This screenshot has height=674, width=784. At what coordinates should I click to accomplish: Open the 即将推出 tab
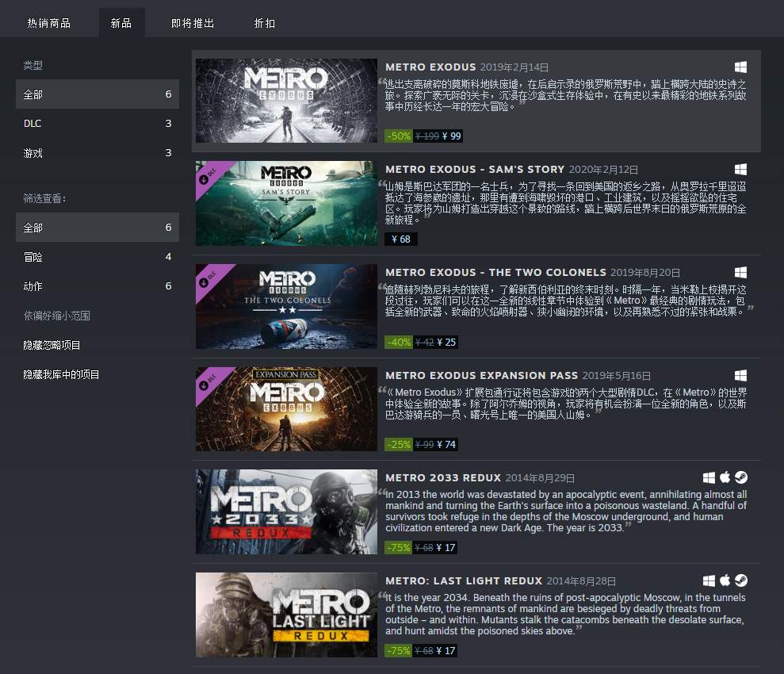(x=193, y=23)
